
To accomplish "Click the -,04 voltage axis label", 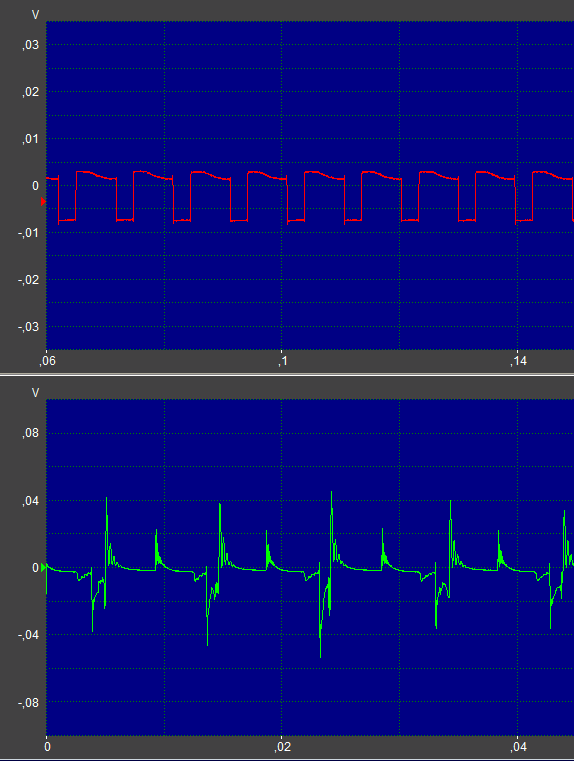I will tap(29, 635).
